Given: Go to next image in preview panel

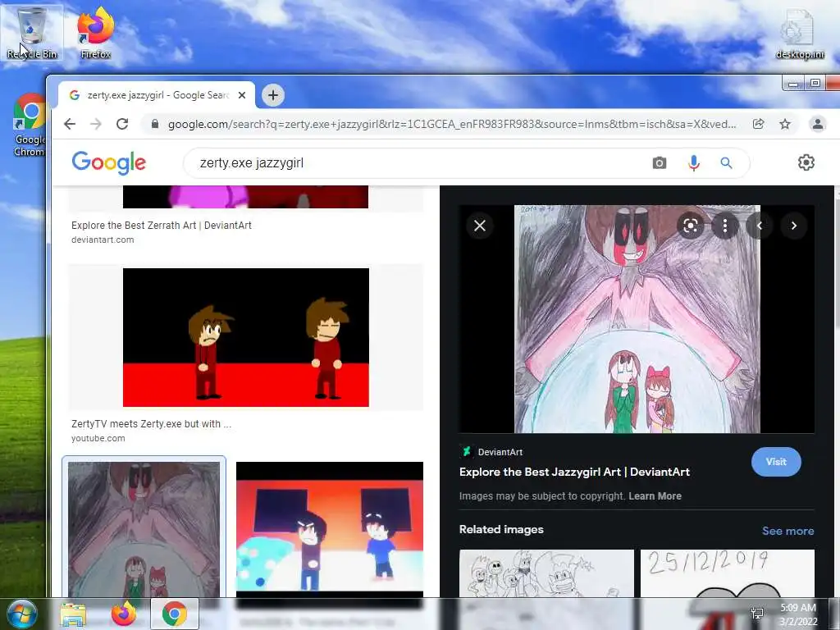Looking at the screenshot, I should (794, 226).
